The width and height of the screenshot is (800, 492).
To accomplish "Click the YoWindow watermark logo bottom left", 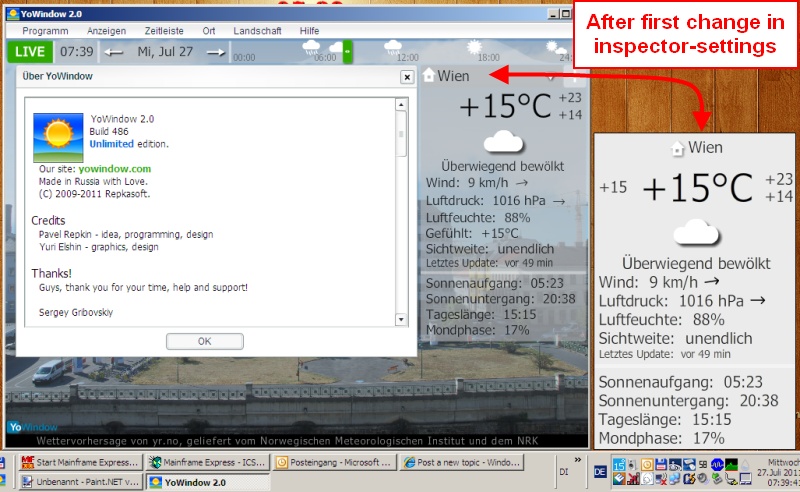I will click(x=32, y=427).
